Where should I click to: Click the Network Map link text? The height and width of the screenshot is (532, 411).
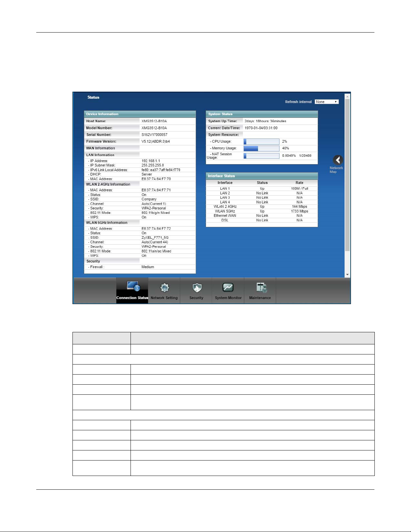point(336,170)
